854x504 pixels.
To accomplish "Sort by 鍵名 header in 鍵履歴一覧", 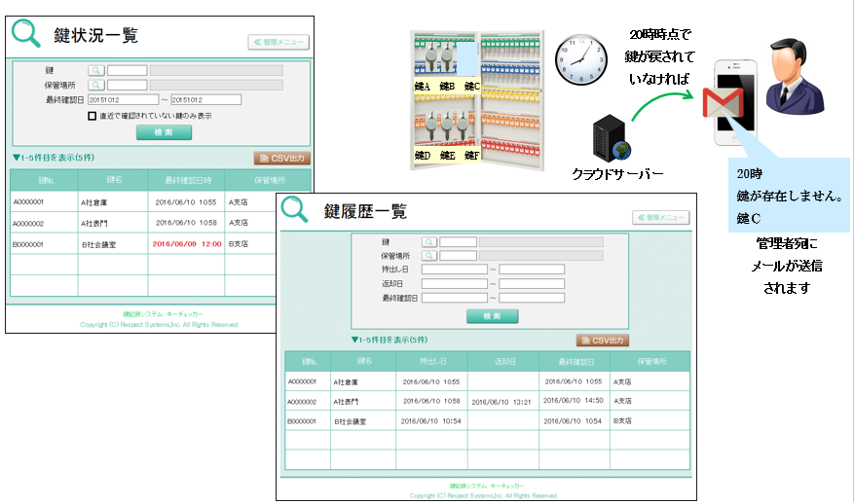I will coord(363,361).
